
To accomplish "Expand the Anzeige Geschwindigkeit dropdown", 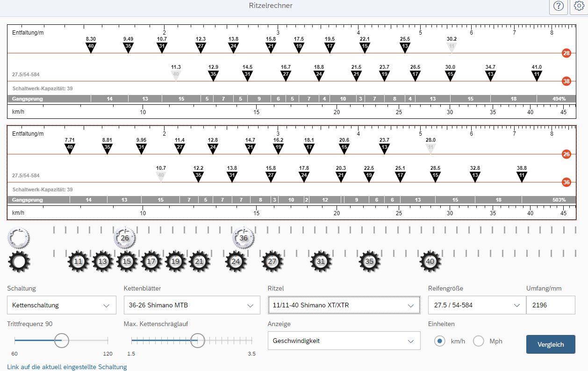I will [344, 341].
